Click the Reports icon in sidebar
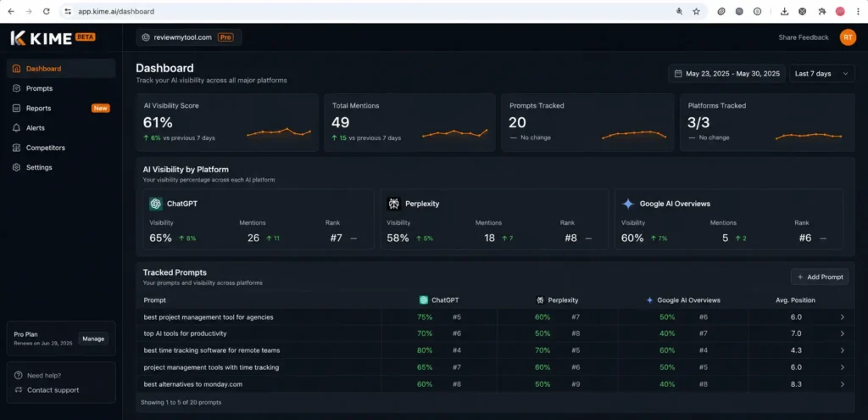868x420 pixels. 17,108
